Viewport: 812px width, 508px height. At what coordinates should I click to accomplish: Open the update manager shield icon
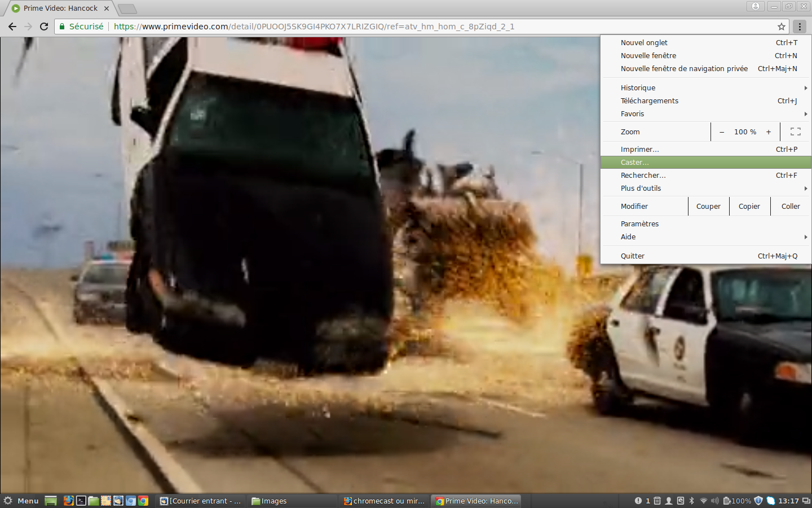point(758,501)
